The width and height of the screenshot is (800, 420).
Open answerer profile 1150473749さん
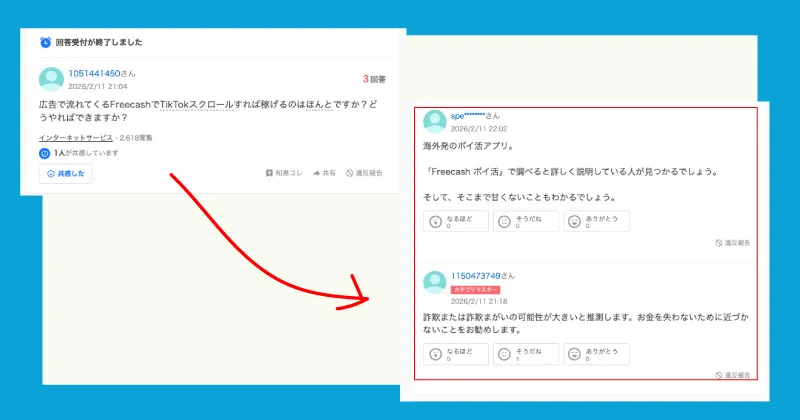pyautogui.click(x=483, y=276)
